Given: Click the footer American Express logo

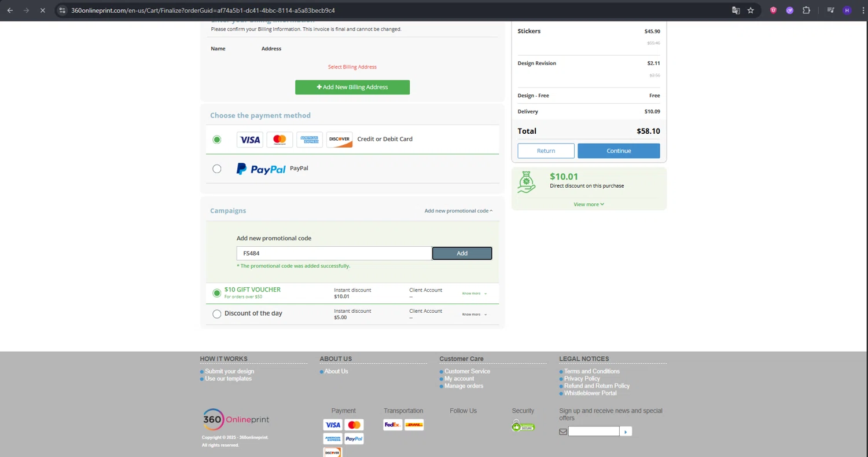Looking at the screenshot, I should pyautogui.click(x=333, y=439).
